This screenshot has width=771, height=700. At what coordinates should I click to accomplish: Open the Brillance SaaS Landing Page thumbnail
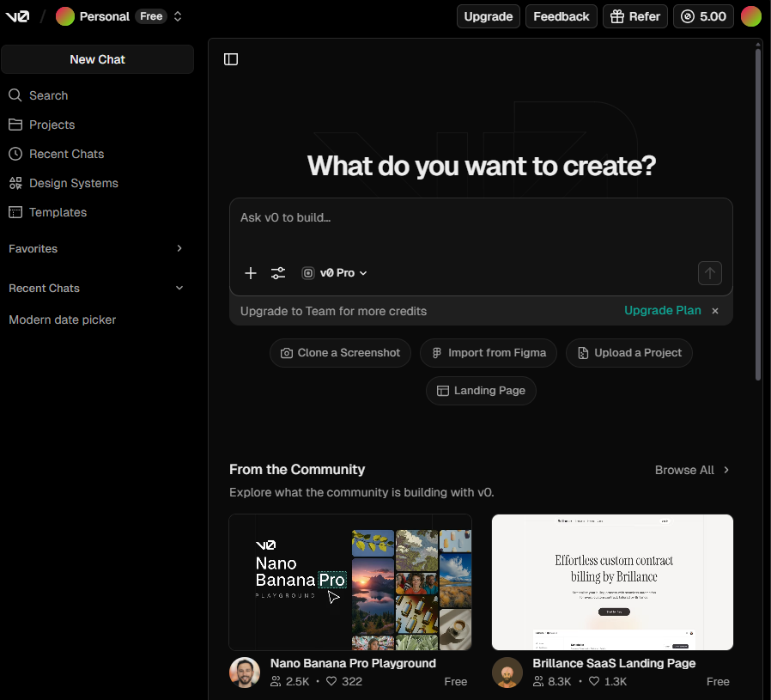pyautogui.click(x=612, y=582)
